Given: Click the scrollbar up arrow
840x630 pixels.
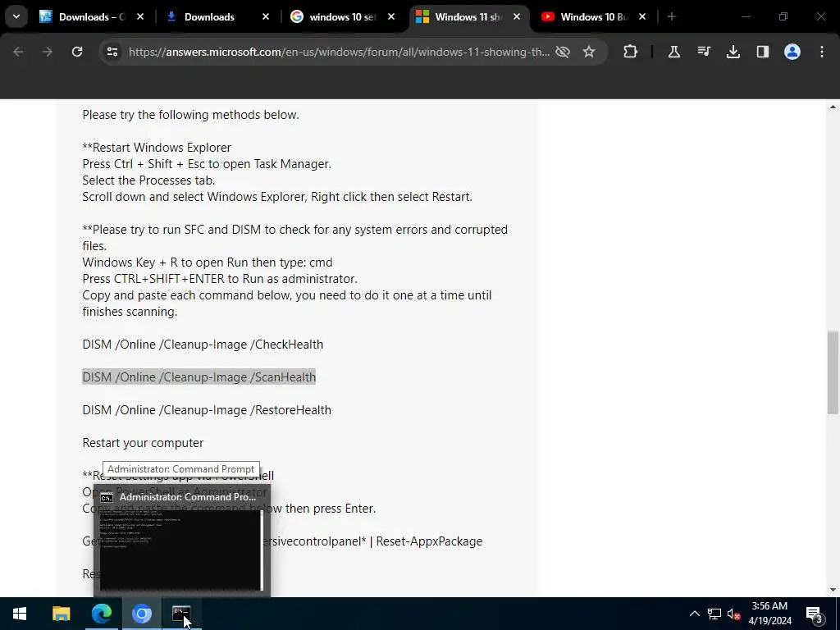Looking at the screenshot, I should point(833,107).
